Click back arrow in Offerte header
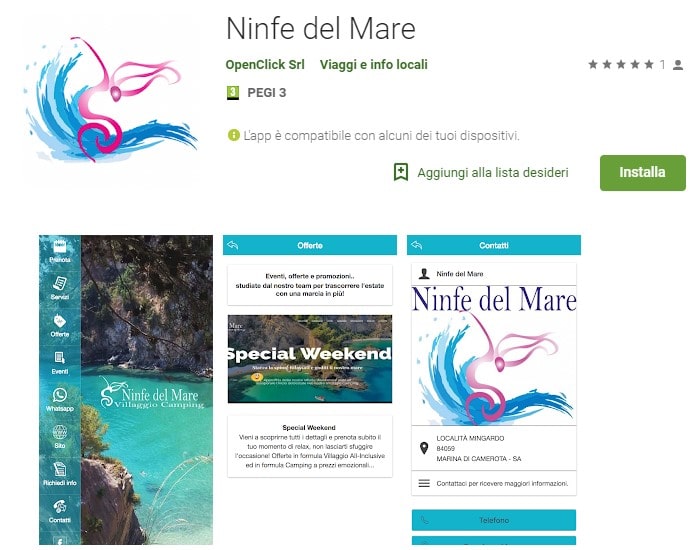Screen dimensions: 700x550 point(233,245)
